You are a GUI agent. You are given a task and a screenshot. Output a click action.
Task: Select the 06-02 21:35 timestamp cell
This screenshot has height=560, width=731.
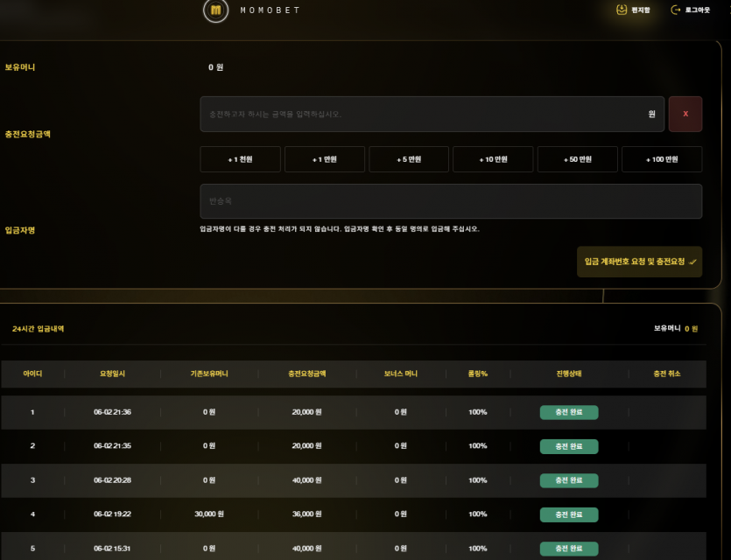[x=112, y=446]
